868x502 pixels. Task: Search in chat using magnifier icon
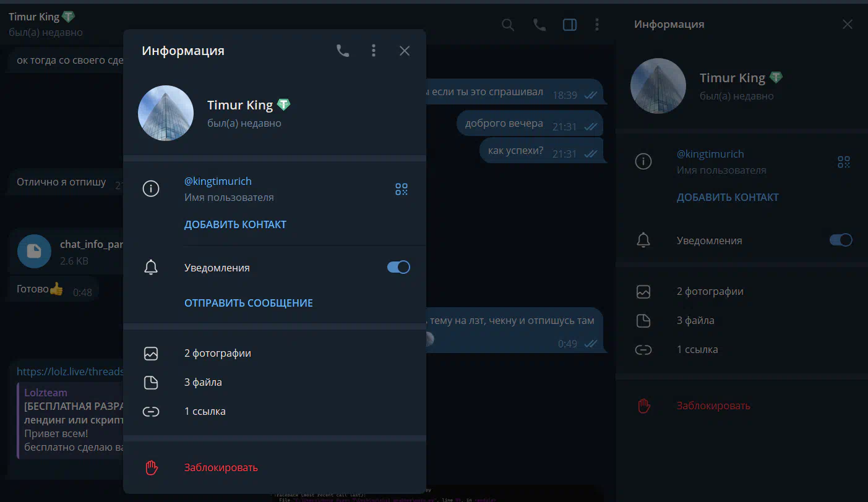(x=508, y=25)
